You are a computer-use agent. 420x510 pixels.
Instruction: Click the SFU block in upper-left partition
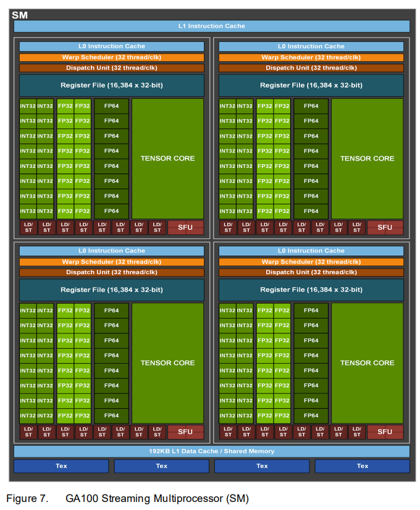(x=185, y=227)
